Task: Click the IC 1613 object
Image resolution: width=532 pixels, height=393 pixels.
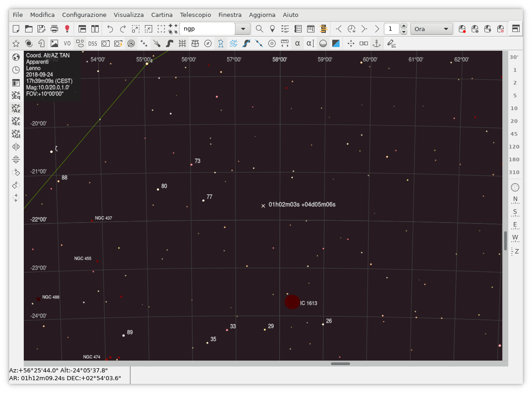Action: click(x=292, y=302)
